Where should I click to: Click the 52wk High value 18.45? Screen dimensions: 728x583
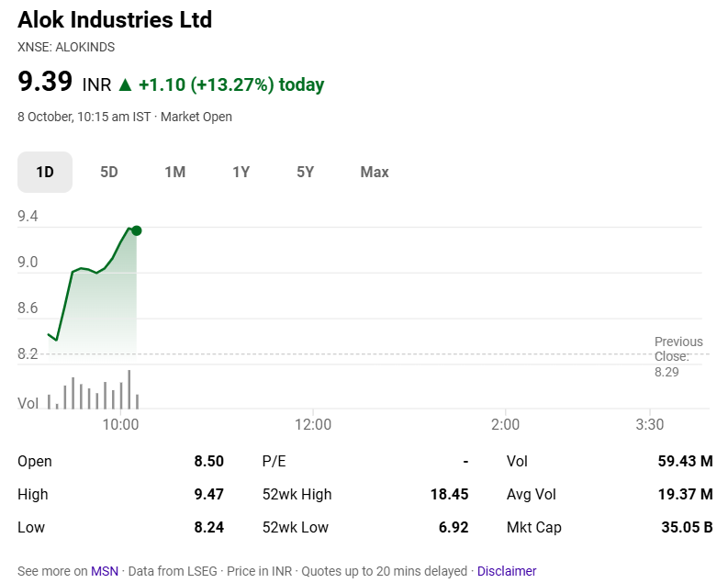pos(450,494)
